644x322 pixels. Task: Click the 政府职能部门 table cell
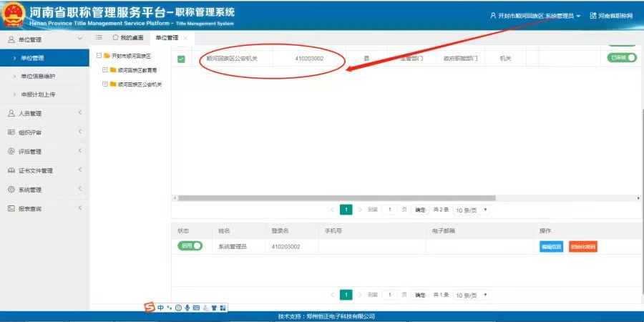[x=460, y=59]
